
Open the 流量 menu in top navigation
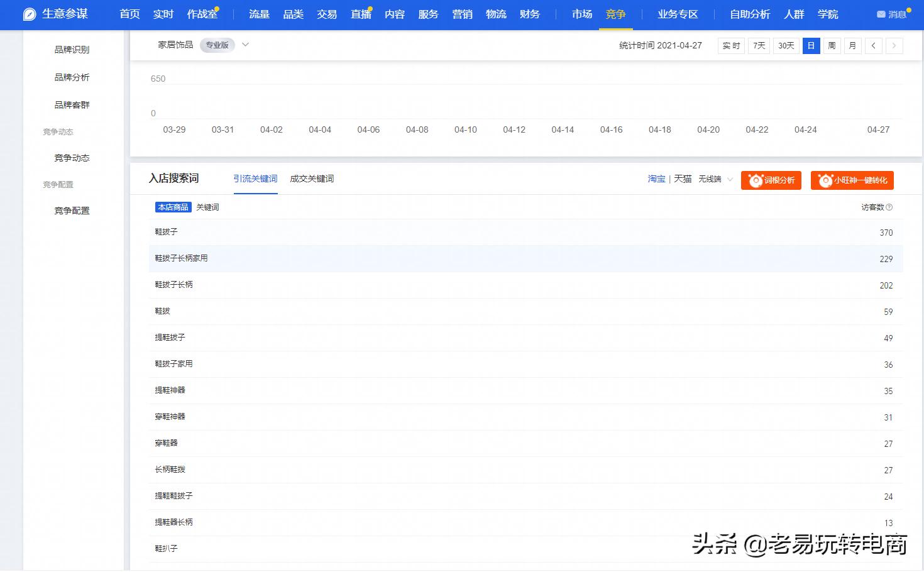click(x=259, y=14)
